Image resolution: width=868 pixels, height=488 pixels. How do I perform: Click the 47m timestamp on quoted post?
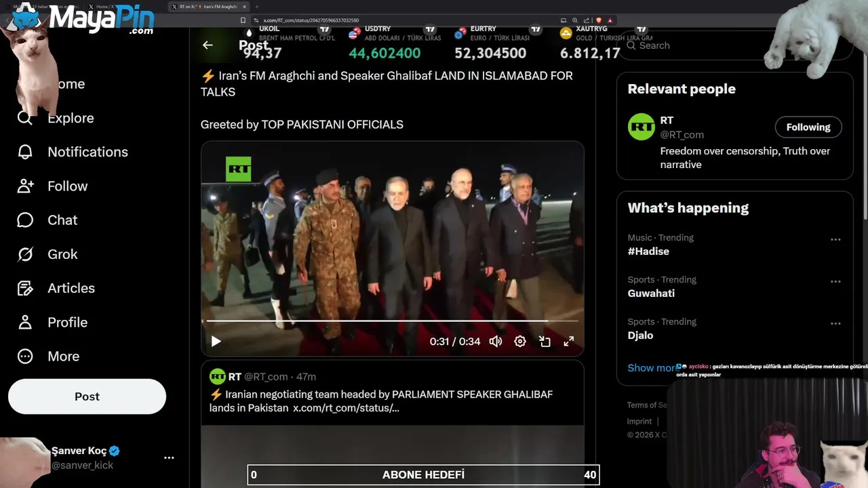pyautogui.click(x=306, y=377)
